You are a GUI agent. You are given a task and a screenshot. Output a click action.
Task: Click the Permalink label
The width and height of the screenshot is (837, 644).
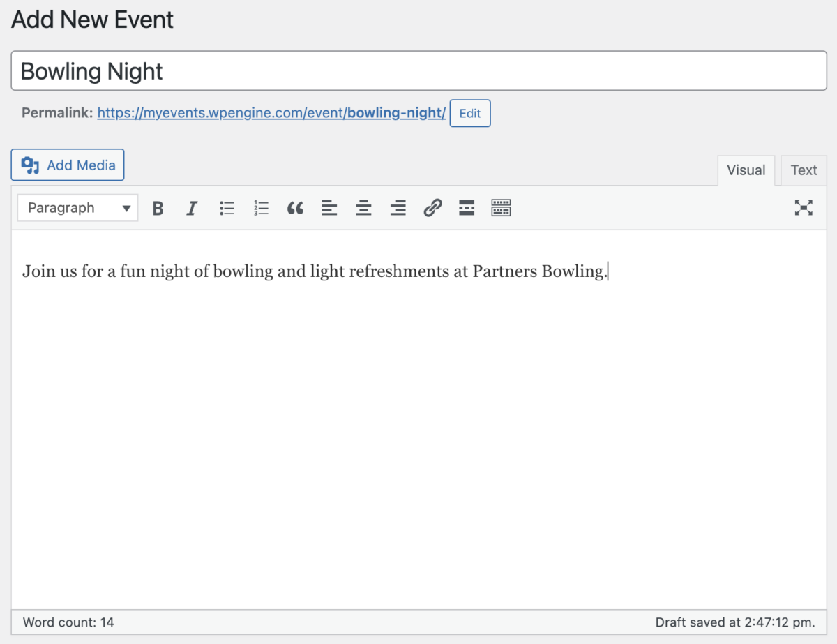tap(57, 112)
